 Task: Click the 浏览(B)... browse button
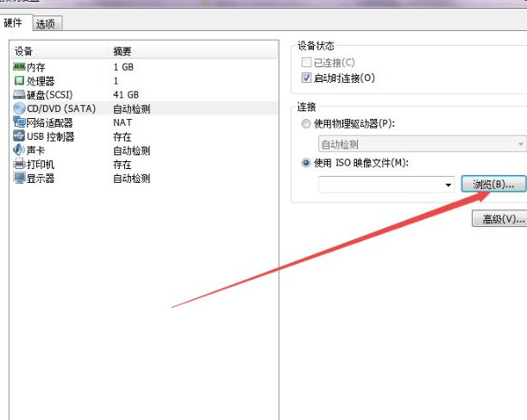(493, 184)
